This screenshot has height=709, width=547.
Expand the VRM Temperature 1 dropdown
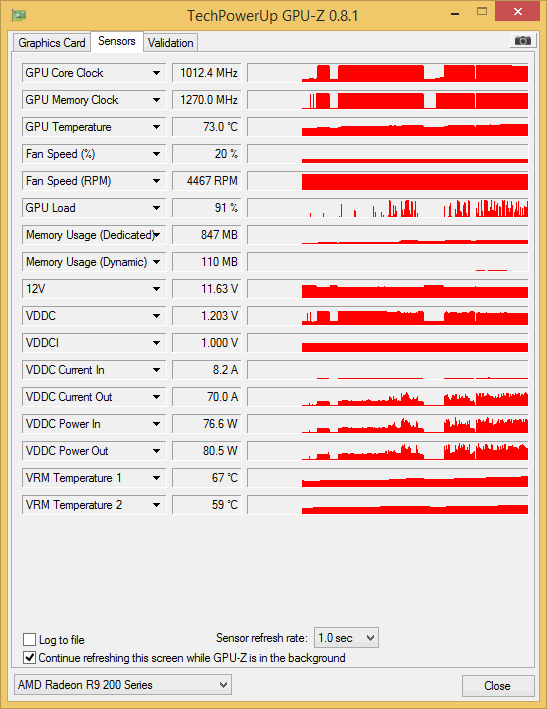click(x=156, y=478)
